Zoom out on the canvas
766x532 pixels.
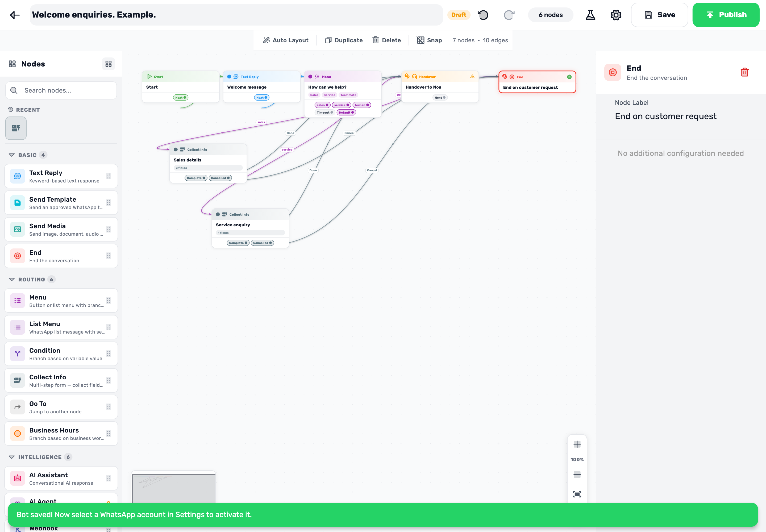tap(577, 475)
